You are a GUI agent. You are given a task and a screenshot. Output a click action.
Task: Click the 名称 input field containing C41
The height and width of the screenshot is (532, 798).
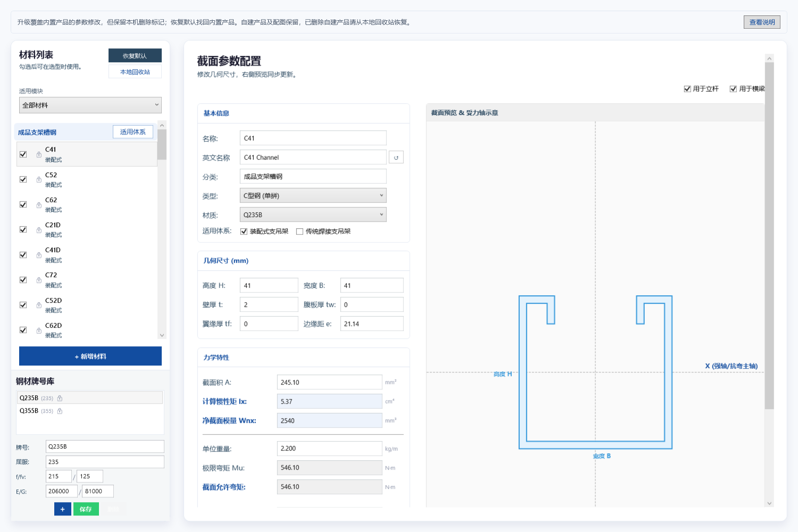(x=313, y=138)
